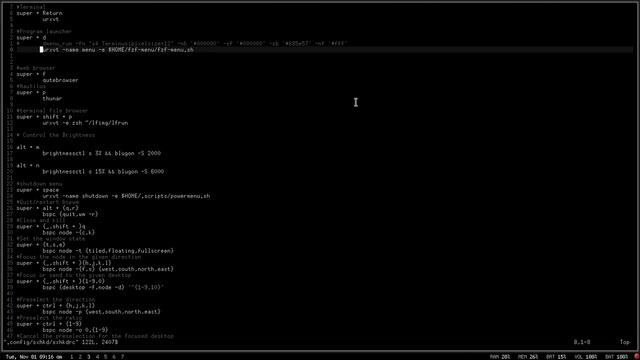Viewport: 640px width, 360px height.
Task: Switch to workspace 2 in the bar
Action: tap(80, 357)
